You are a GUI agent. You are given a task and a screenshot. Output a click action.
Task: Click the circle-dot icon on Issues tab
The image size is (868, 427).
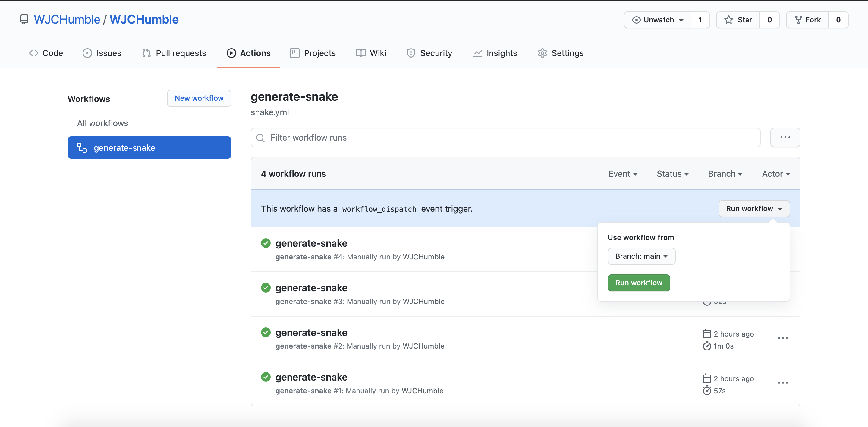pyautogui.click(x=87, y=53)
